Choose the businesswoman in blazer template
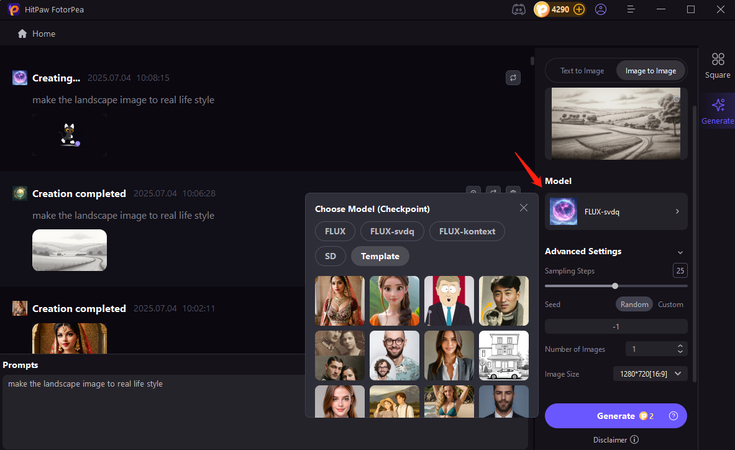The height and width of the screenshot is (450, 735). click(449, 355)
